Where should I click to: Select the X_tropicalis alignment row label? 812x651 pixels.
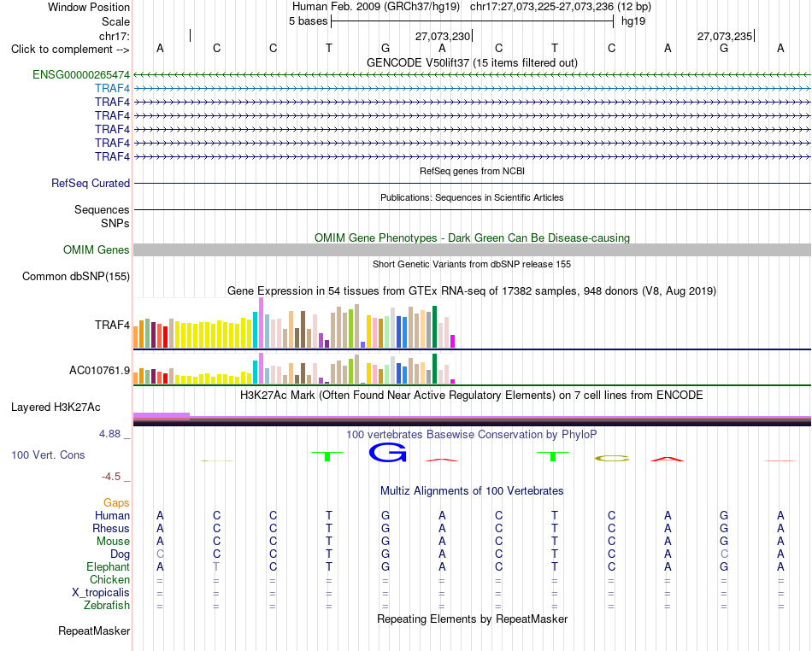pyautogui.click(x=101, y=593)
